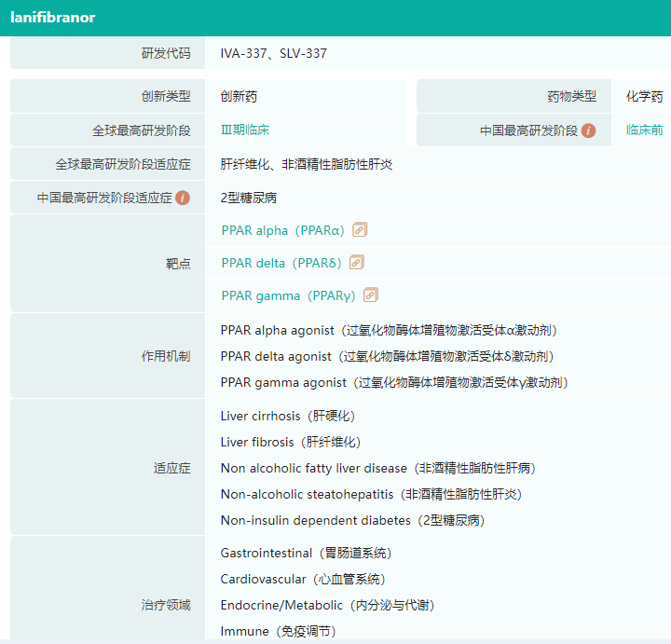Image resolution: width=671 pixels, height=644 pixels.
Task: Click Non-insulin dependent diabetes indication
Action: (352, 520)
